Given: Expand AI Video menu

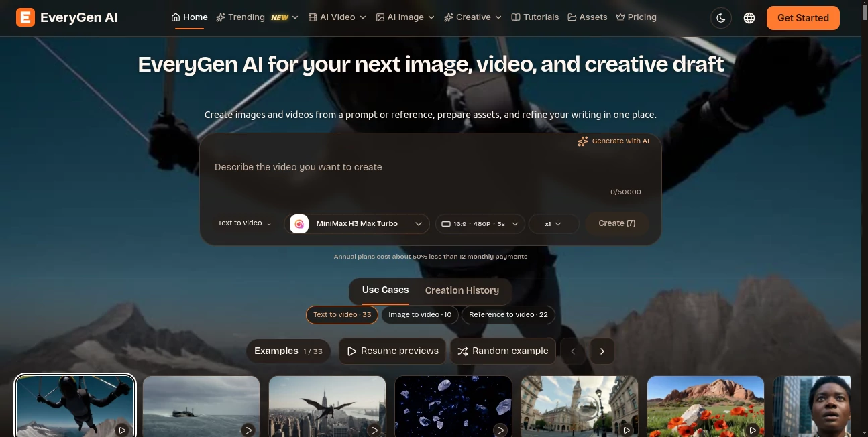Looking at the screenshot, I should 337,17.
